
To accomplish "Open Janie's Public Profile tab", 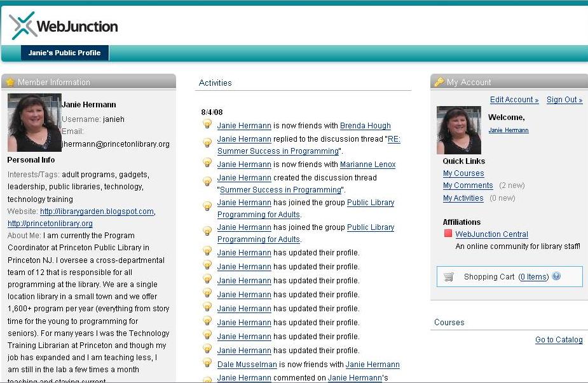I will pos(65,53).
